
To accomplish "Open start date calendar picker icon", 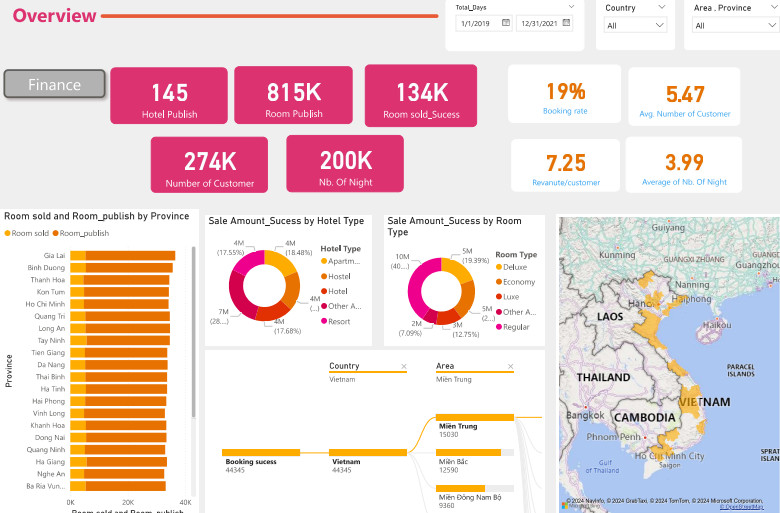I will pyautogui.click(x=506, y=22).
